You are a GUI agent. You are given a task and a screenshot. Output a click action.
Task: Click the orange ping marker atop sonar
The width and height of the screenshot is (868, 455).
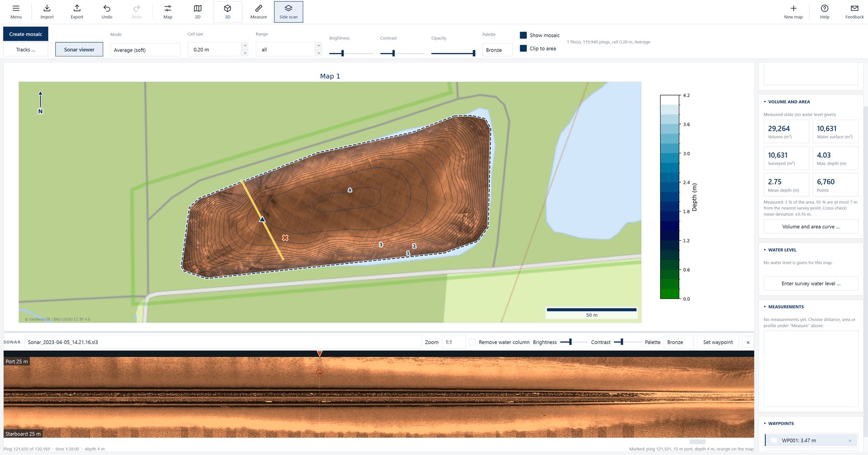[320, 354]
